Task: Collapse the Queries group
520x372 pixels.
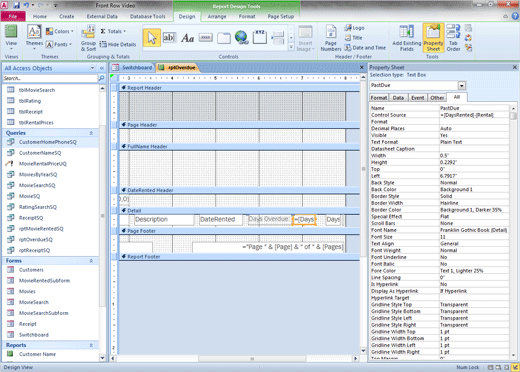Action: pyautogui.click(x=91, y=133)
